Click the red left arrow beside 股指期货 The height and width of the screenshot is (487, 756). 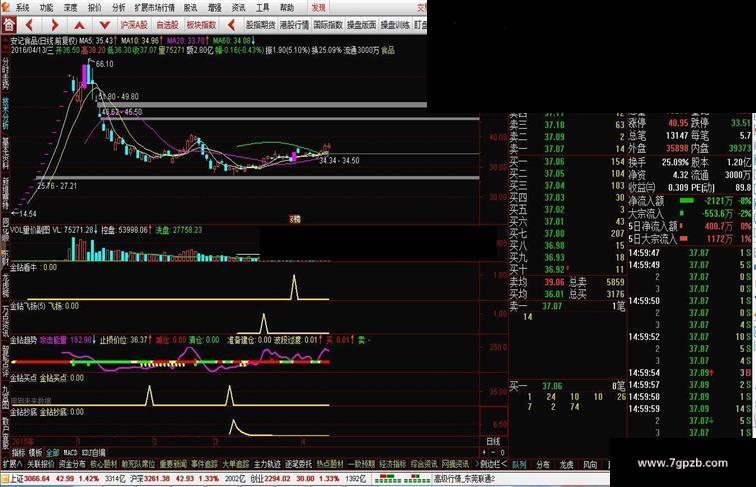[x=232, y=25]
